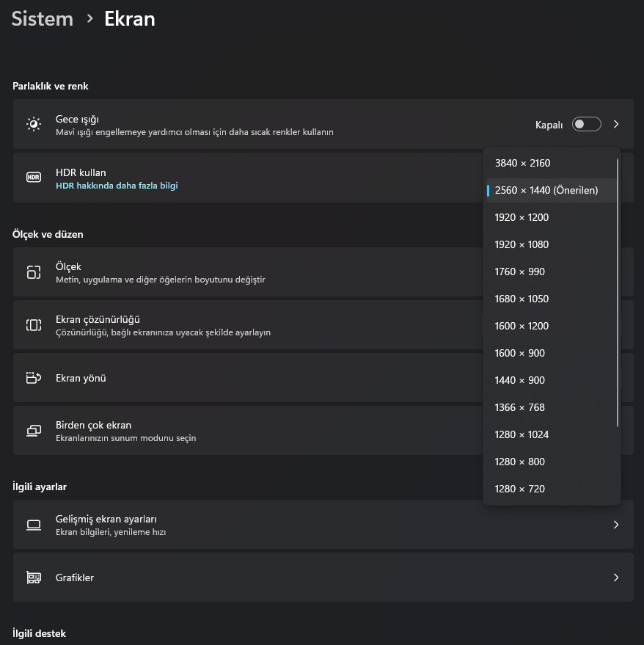The width and height of the screenshot is (644, 645).
Task: Open Gelişmiş ekran ayarları chevron
Action: (x=616, y=525)
